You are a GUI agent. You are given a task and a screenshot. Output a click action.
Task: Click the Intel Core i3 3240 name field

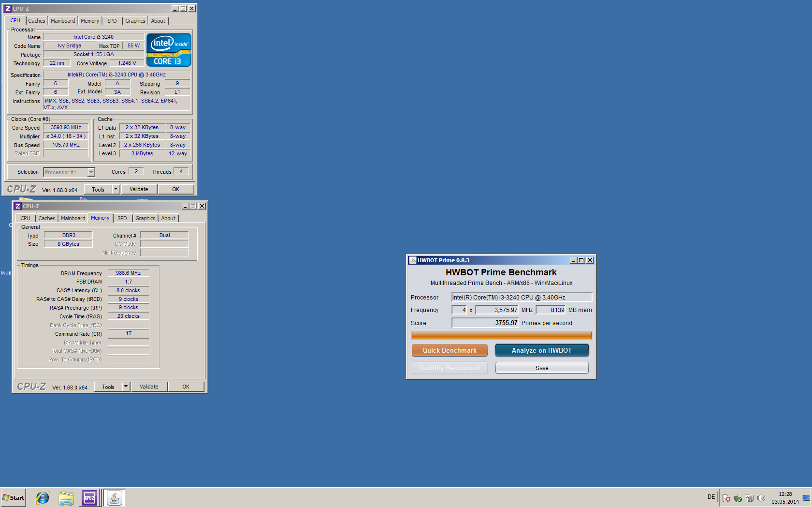tap(94, 37)
